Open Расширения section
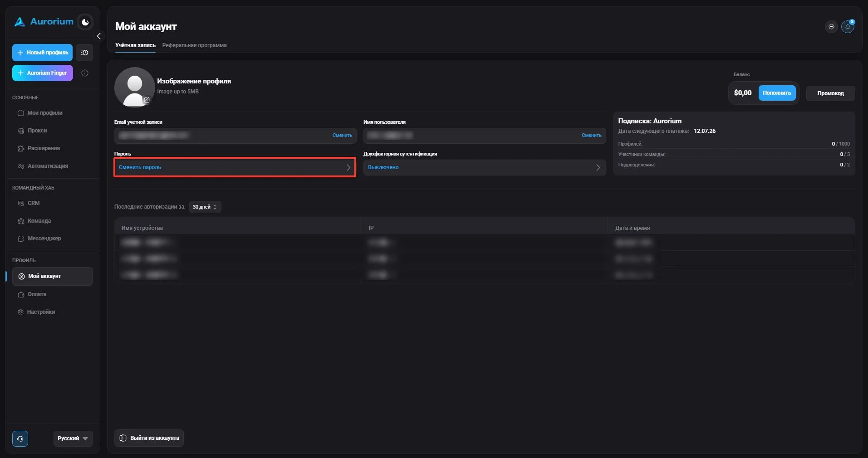Screen dimensions: 868x458 pyautogui.click(x=39, y=148)
